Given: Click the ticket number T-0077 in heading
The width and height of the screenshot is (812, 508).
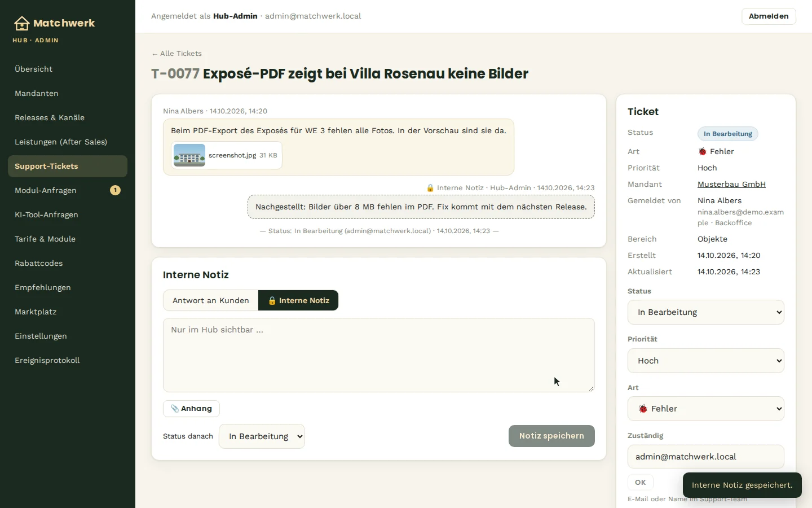Looking at the screenshot, I should (x=175, y=74).
